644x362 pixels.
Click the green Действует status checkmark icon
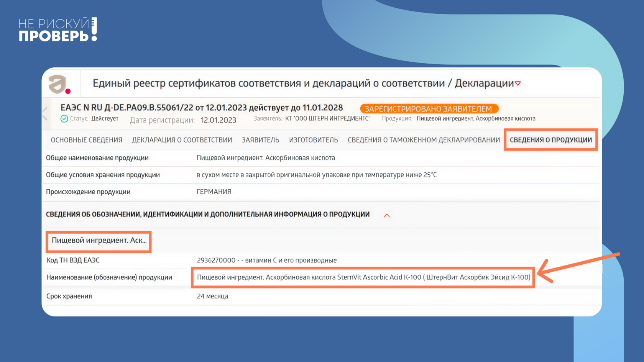pyautogui.click(x=64, y=119)
